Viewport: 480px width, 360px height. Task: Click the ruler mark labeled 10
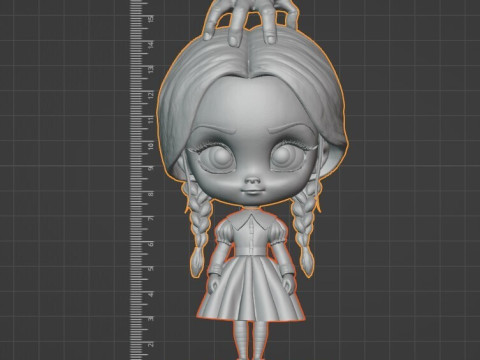(x=152, y=145)
